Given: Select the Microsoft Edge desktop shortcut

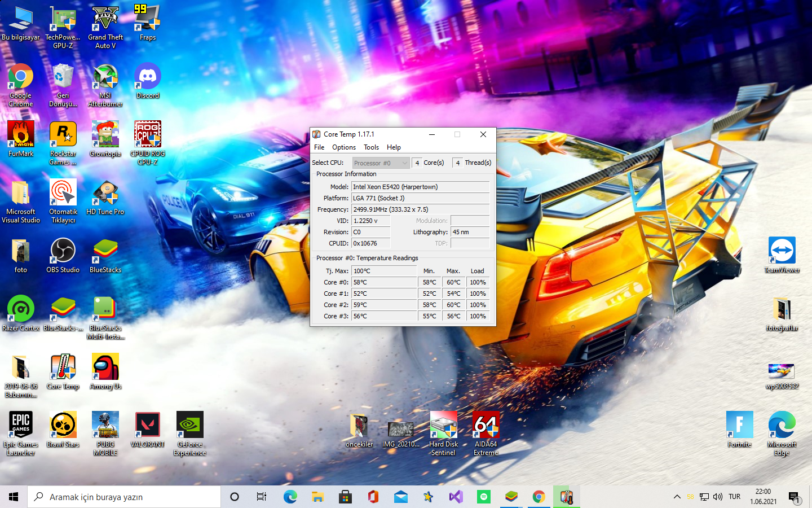Looking at the screenshot, I should point(782,434).
